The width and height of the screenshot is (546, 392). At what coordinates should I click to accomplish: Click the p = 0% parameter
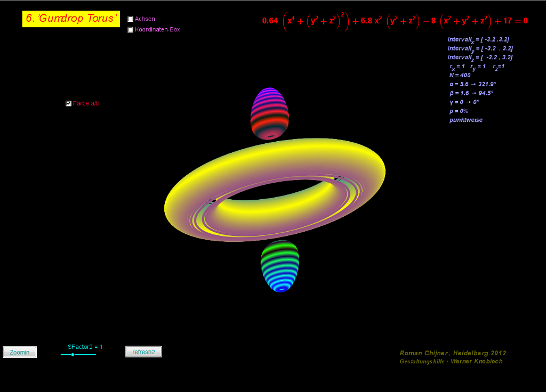coord(459,111)
